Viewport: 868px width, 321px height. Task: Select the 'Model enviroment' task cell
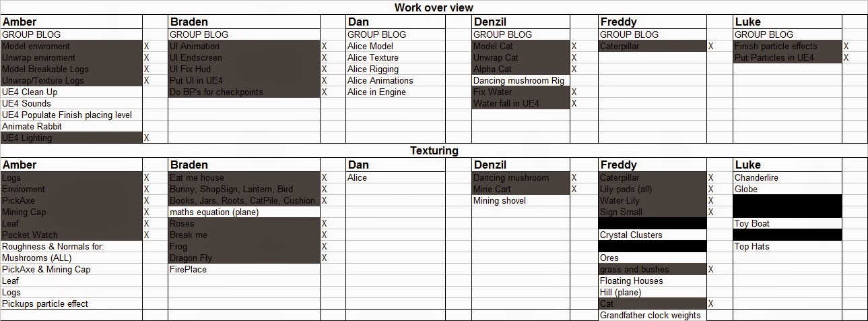pyautogui.click(x=71, y=47)
